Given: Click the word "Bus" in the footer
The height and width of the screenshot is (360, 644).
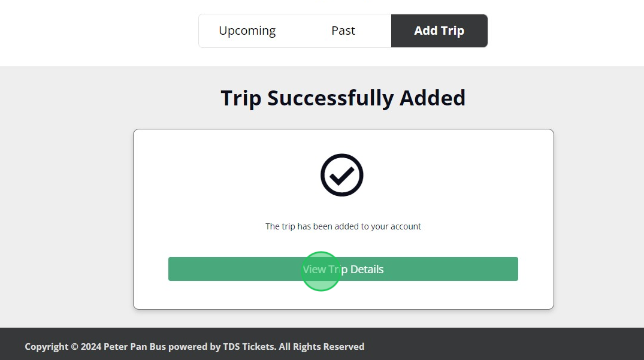Looking at the screenshot, I should tap(157, 346).
